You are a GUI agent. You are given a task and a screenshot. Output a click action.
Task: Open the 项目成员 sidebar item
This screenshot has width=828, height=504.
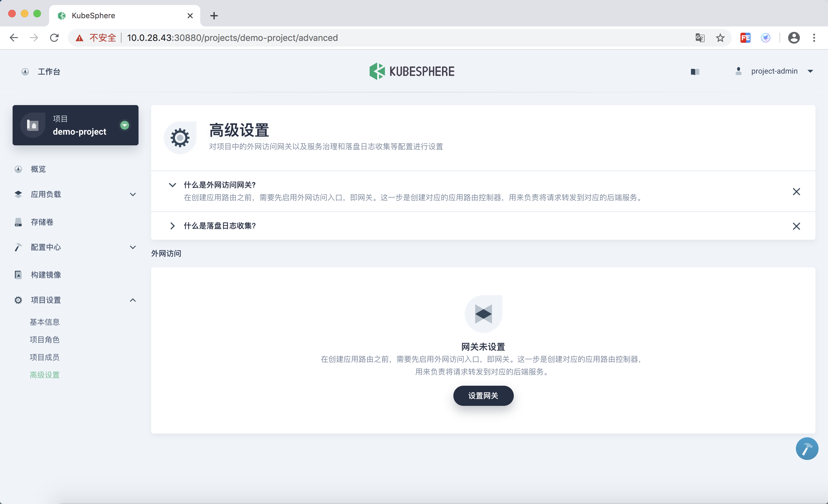45,357
